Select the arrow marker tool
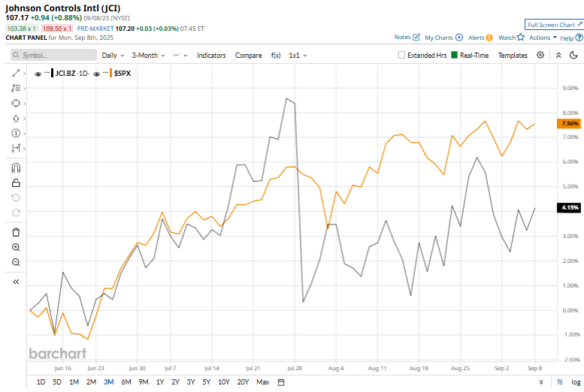584x392 pixels. point(16,119)
